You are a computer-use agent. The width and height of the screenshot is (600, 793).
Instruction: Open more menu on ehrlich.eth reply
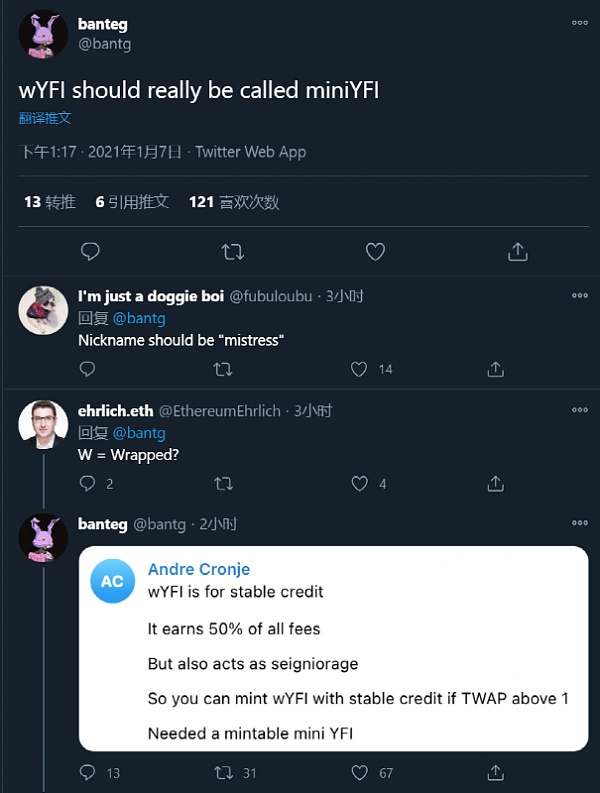(x=580, y=410)
